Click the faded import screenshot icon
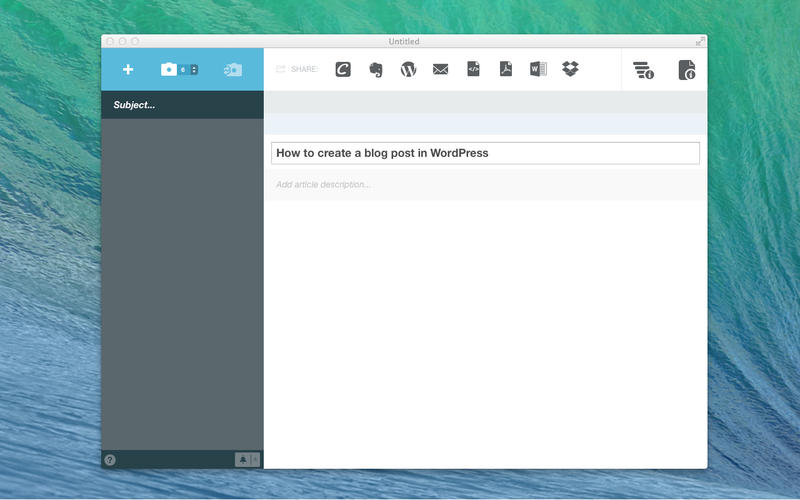Screen dimensions: 800x500 (x=233, y=69)
